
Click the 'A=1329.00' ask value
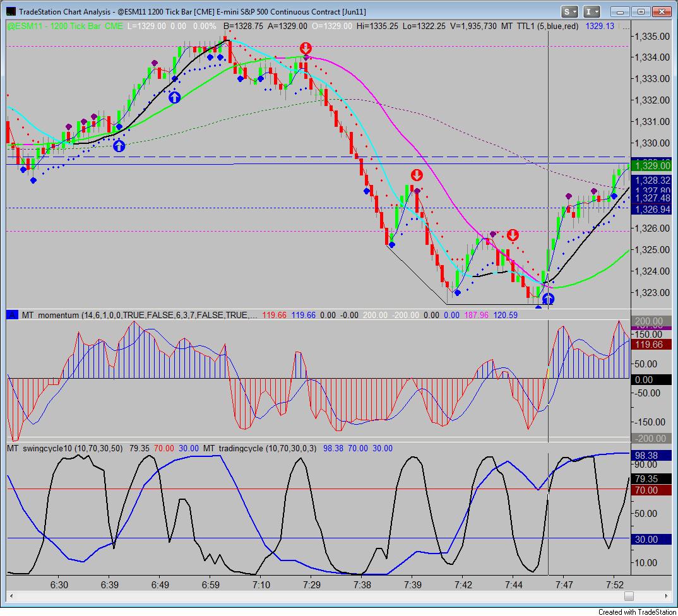pyautogui.click(x=287, y=27)
